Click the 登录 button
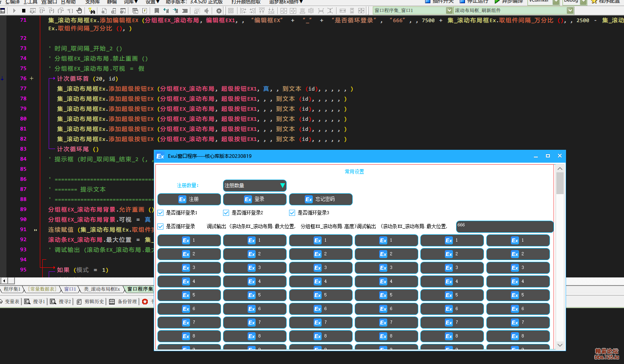 pos(254,199)
